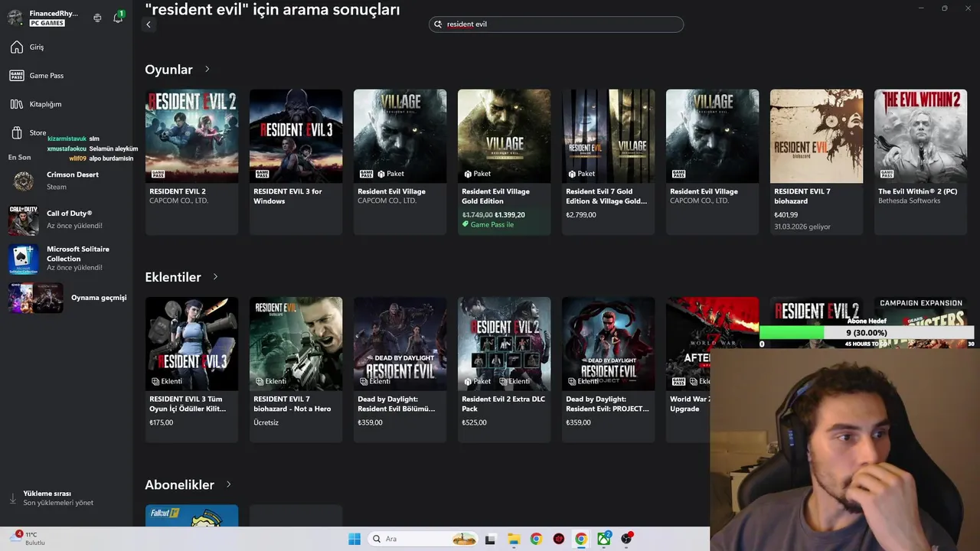Click the ₺2.799,00 bundle price
This screenshot has height=551, width=980.
point(580,215)
